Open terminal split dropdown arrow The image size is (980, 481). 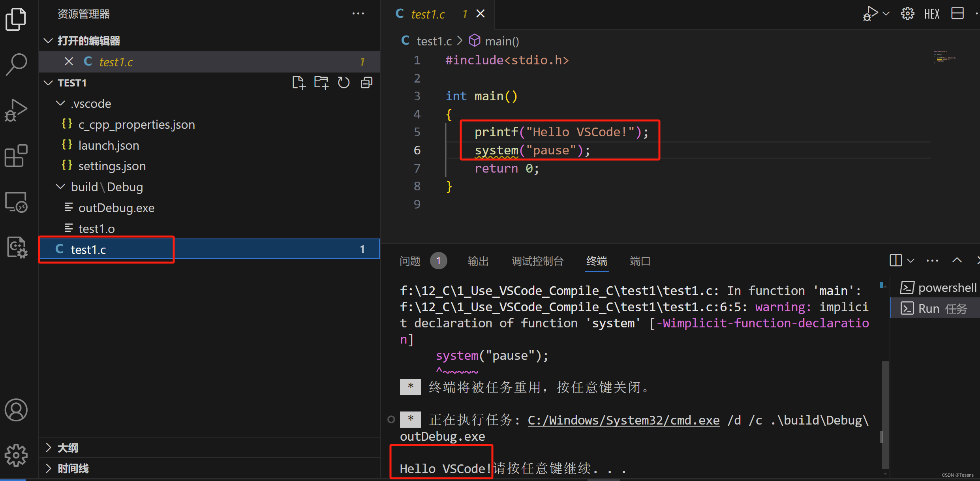tap(911, 261)
